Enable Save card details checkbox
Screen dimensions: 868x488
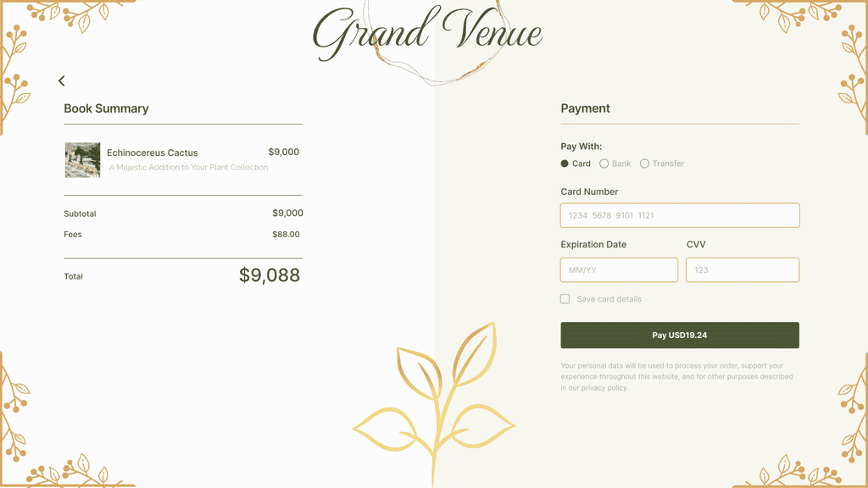[565, 299]
